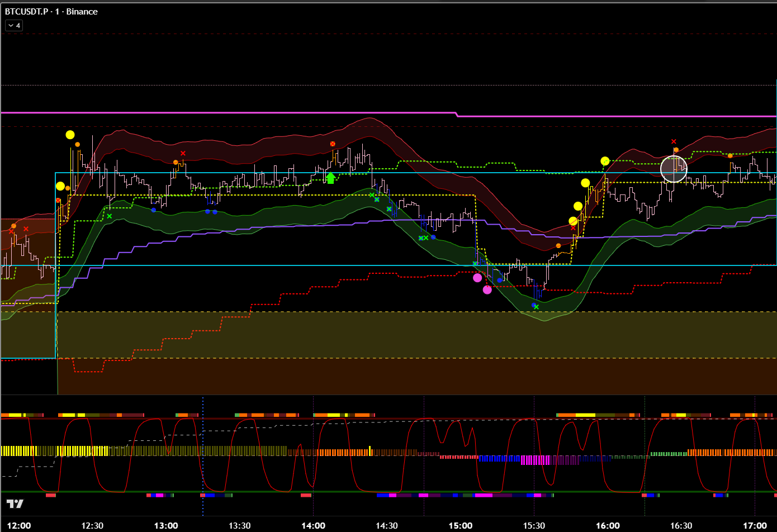Image resolution: width=777 pixels, height=532 pixels.
Task: Collapse the indicator legend chevron showing 4
Action: (14, 25)
